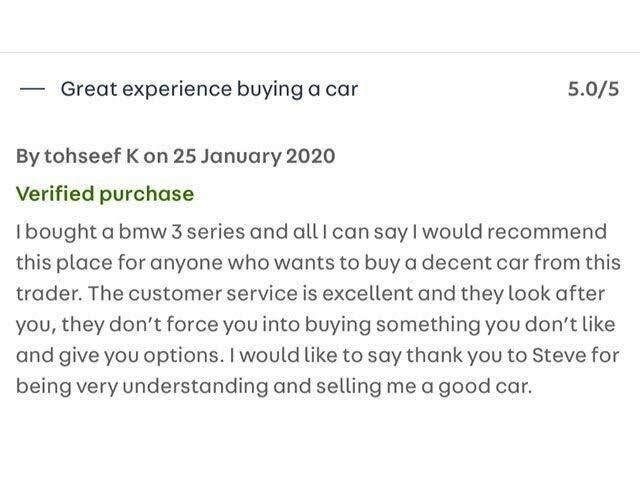Click the 5.0/5 rating score
Image resolution: width=640 pixels, height=480 pixels.
click(593, 89)
